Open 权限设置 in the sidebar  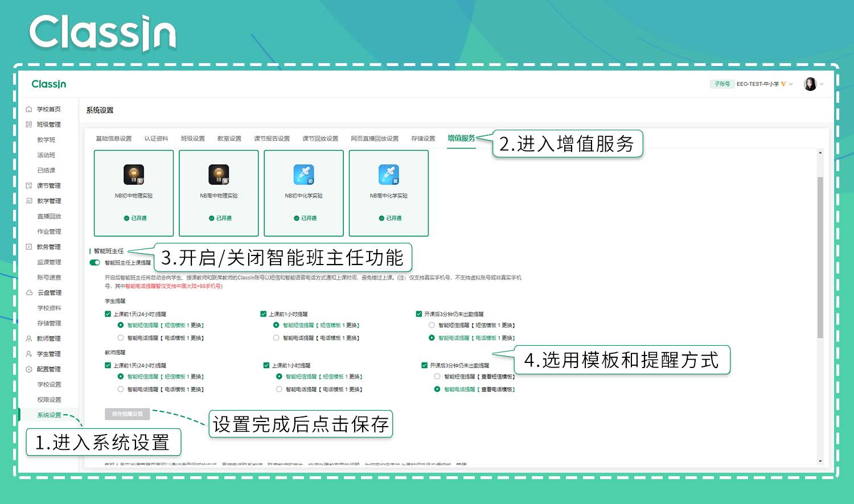pos(49,400)
